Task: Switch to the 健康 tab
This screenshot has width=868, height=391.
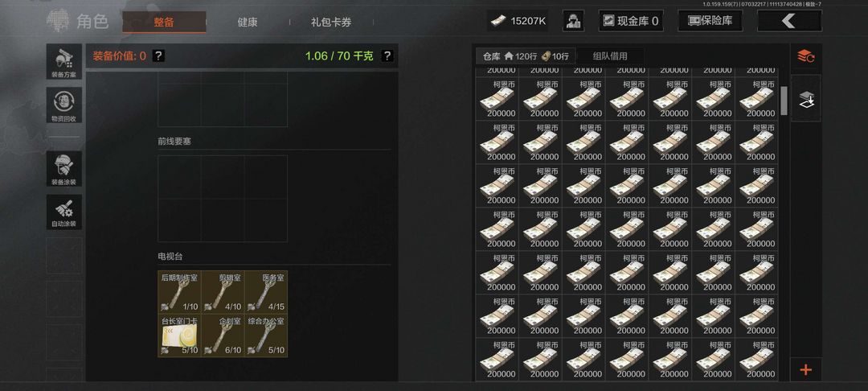Action: pyautogui.click(x=248, y=23)
